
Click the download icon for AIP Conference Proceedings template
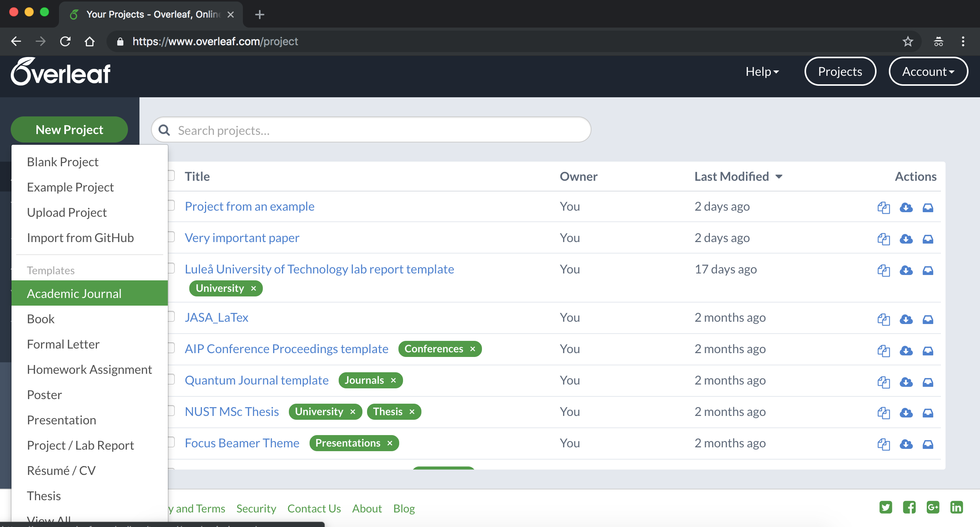(905, 350)
